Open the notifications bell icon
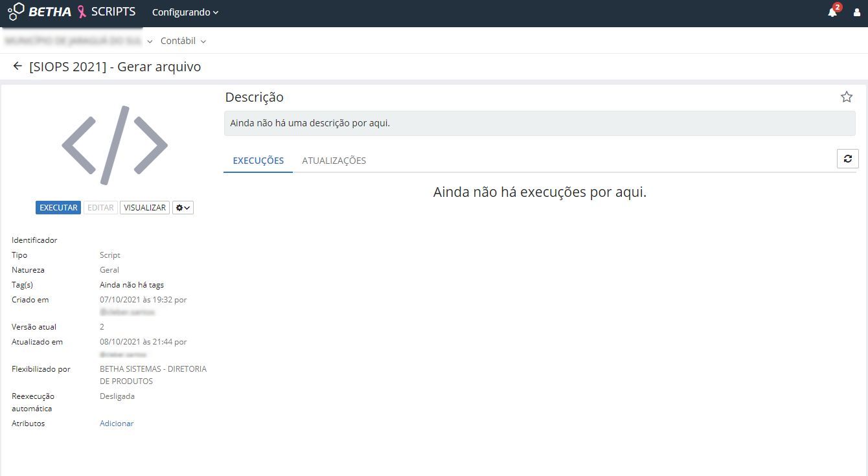This screenshot has width=868, height=476. [x=832, y=12]
